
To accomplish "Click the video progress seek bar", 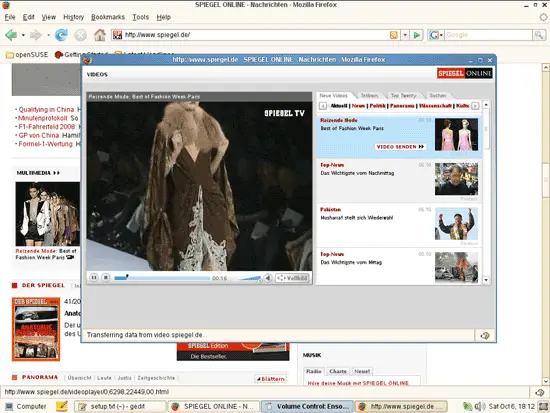I will click(x=162, y=278).
